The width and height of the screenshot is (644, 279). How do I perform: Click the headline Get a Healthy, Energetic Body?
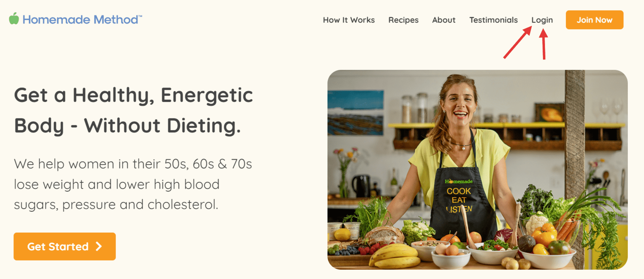[134, 111]
